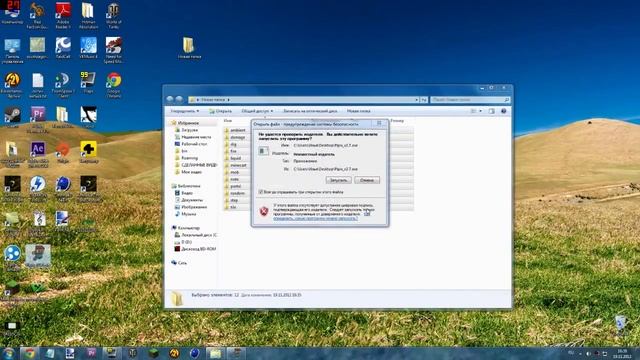640x360 pixels.
Task: Click the Steam desktop shortcut
Action: point(12,118)
